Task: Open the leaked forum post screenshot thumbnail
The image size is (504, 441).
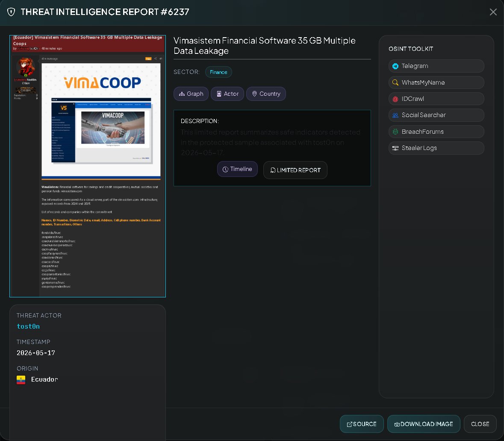Action: coord(88,166)
